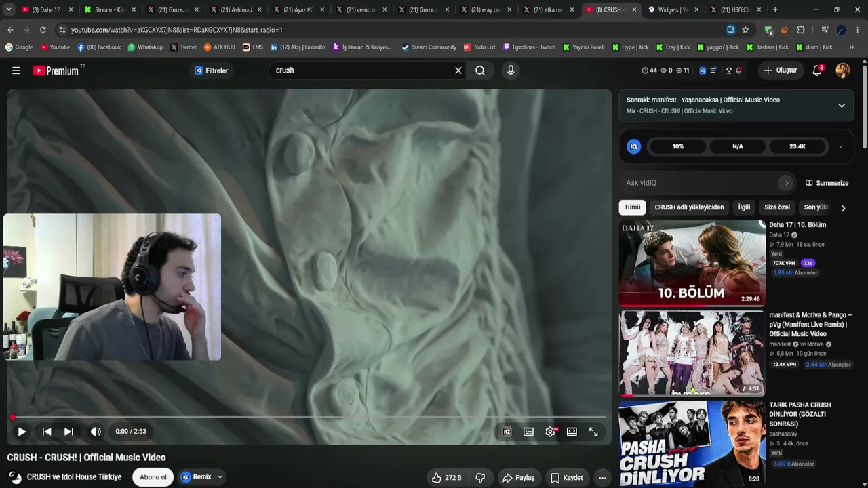Select the Tümü filter chip
Image resolution: width=868 pixels, height=488 pixels.
tap(632, 207)
